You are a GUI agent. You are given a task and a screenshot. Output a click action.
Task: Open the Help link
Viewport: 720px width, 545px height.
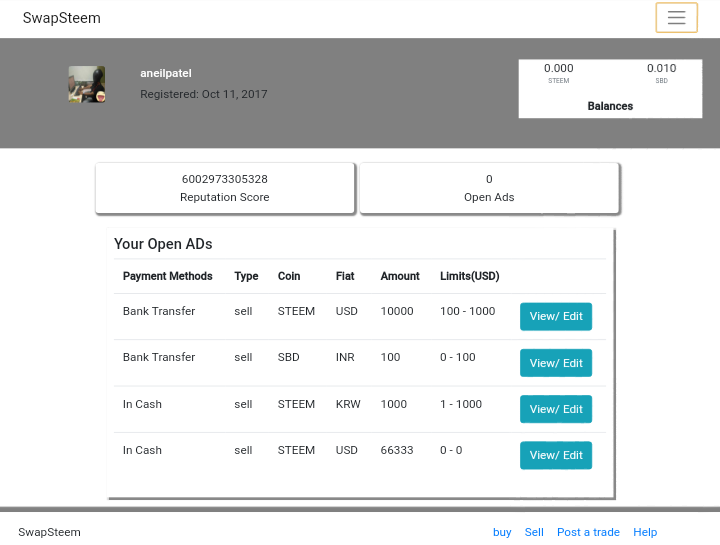(x=645, y=532)
